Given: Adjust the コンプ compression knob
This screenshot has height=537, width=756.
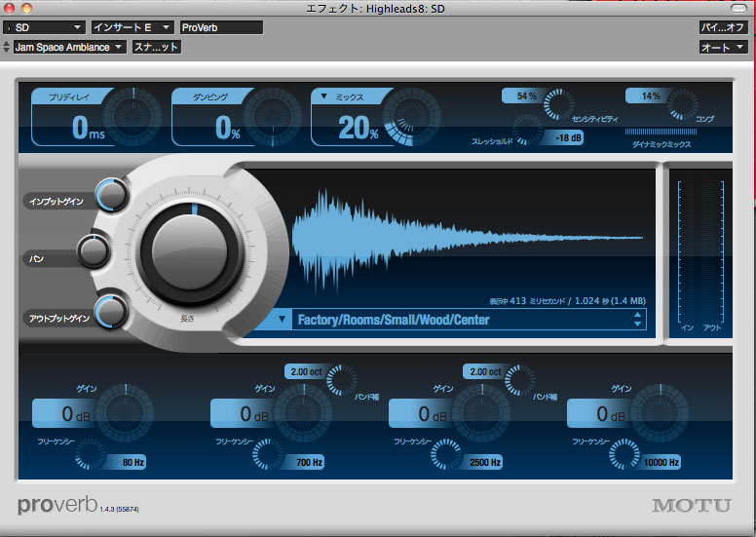Looking at the screenshot, I should pyautogui.click(x=683, y=103).
